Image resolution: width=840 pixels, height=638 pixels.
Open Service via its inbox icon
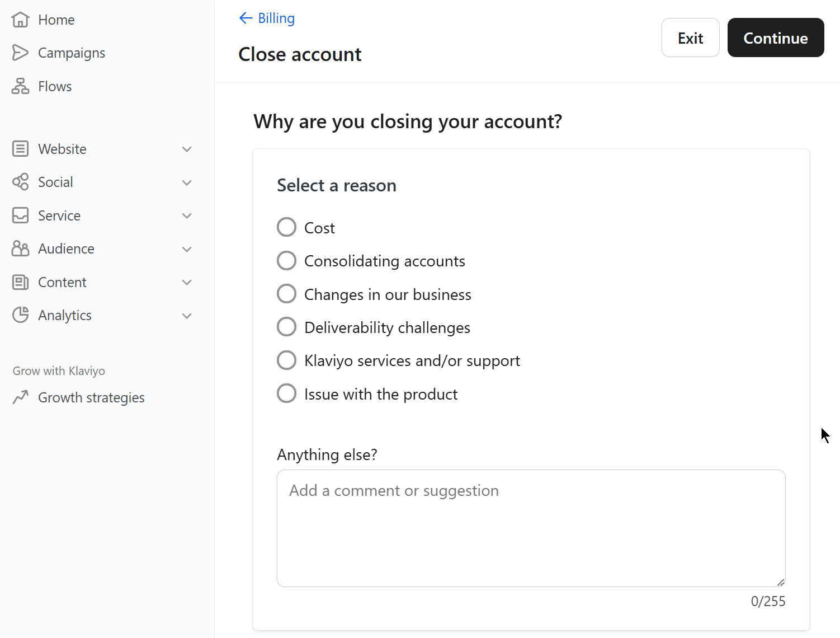(x=20, y=215)
